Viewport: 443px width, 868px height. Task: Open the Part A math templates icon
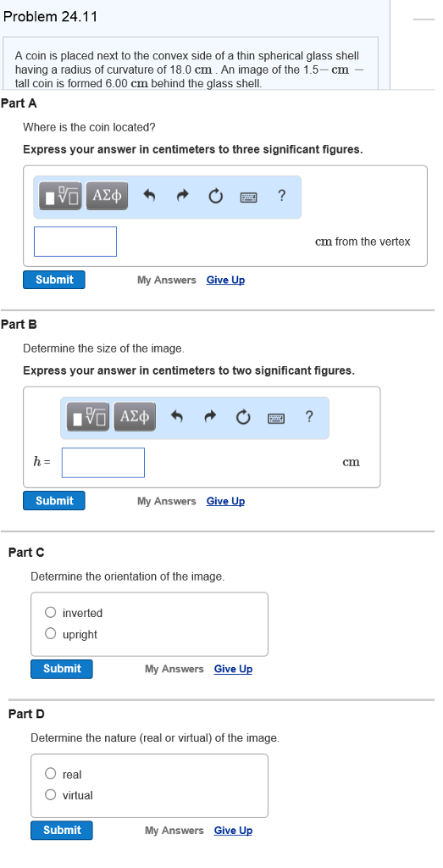pos(61,196)
